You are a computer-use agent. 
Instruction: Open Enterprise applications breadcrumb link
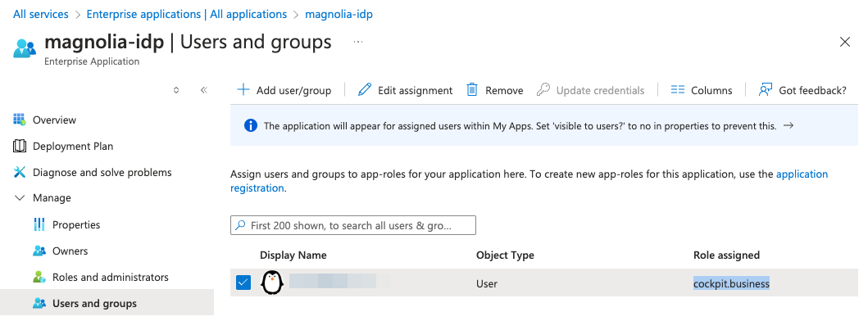187,15
